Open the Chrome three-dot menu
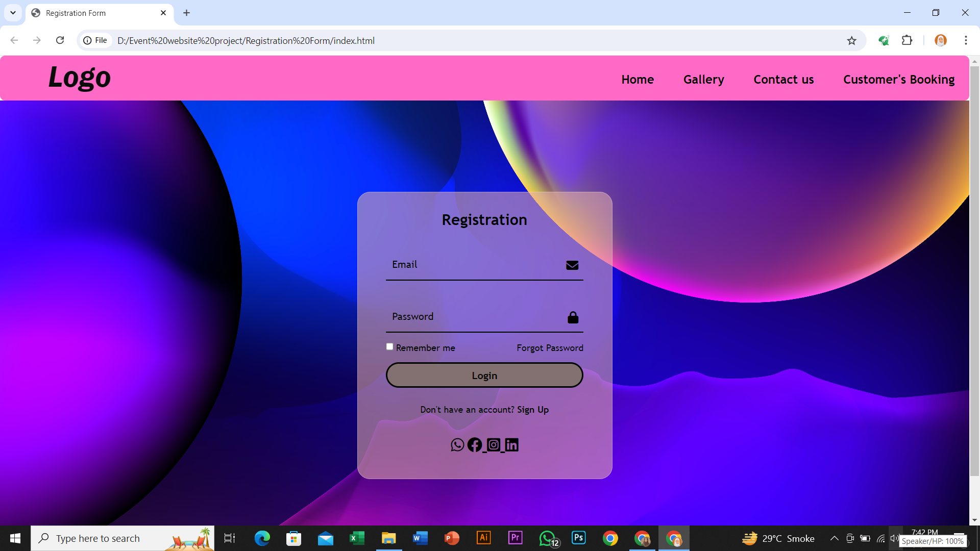 [x=966, y=40]
